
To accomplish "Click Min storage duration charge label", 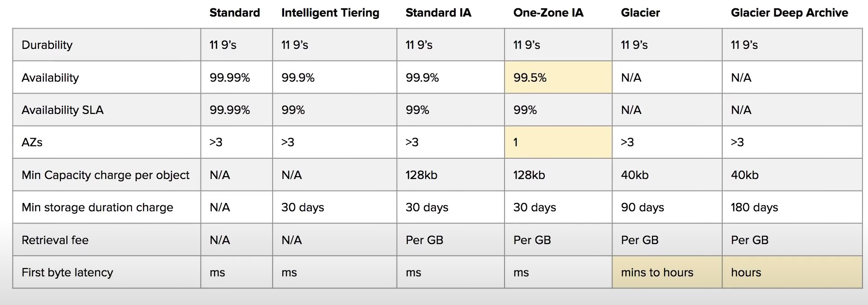I will click(x=97, y=208).
